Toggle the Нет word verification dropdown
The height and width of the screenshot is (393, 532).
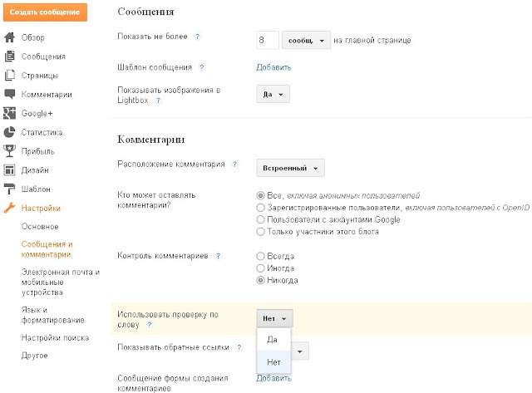[274, 318]
